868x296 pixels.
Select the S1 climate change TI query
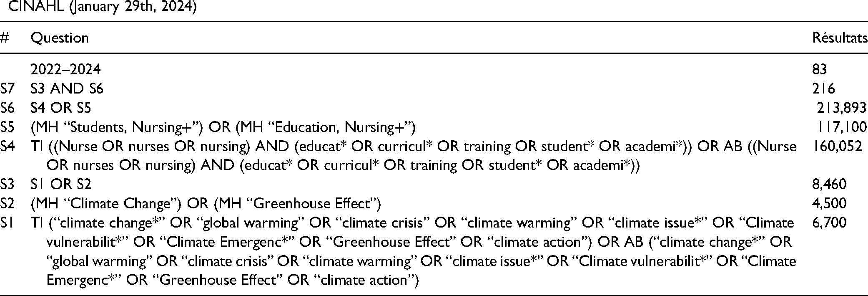[414, 251]
